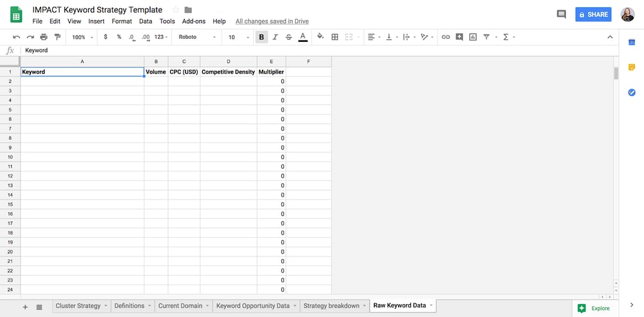
Task: Open horizontal align dropdown
Action: click(x=374, y=37)
